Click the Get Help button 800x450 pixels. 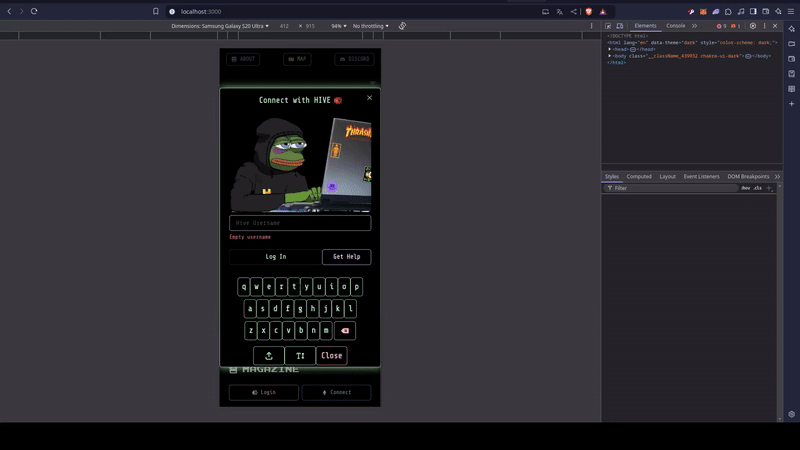point(346,257)
